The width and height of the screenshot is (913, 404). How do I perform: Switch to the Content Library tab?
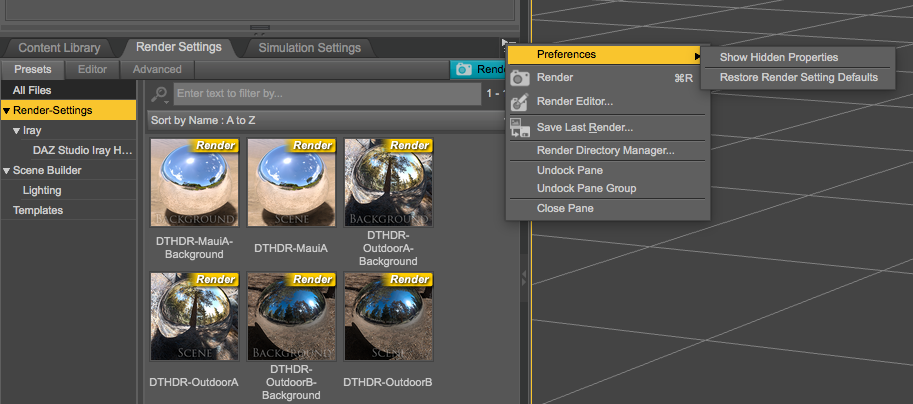[x=59, y=47]
